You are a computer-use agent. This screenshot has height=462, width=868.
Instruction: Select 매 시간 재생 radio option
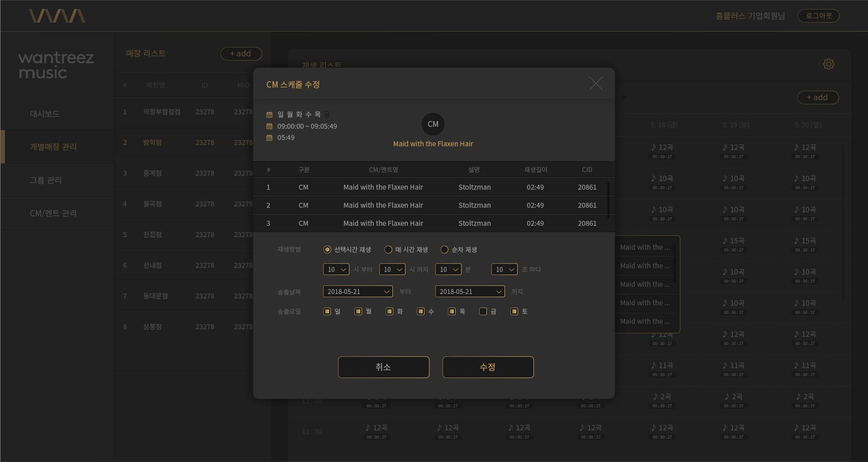388,250
